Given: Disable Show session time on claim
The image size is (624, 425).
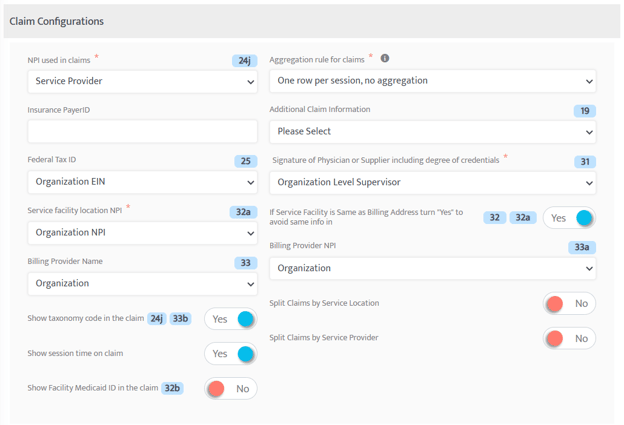Looking at the screenshot, I should pyautogui.click(x=230, y=354).
